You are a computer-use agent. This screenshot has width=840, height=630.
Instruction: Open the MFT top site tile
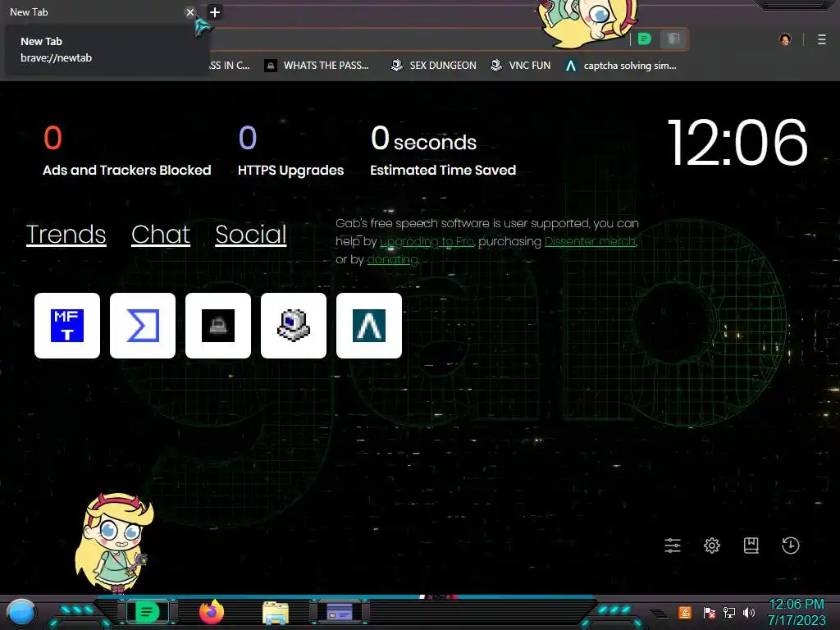pyautogui.click(x=67, y=325)
